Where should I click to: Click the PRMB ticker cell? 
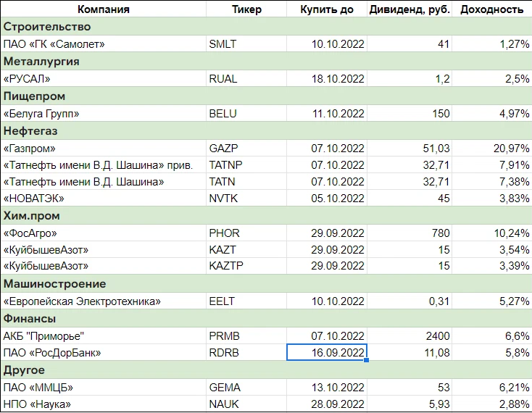[x=246, y=335]
